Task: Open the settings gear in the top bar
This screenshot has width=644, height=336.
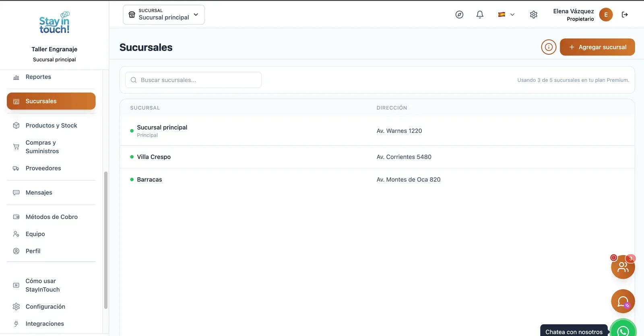Action: coord(534,15)
